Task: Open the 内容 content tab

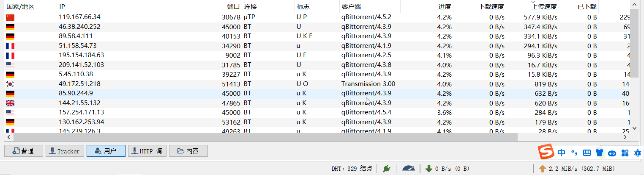Action: [188, 151]
